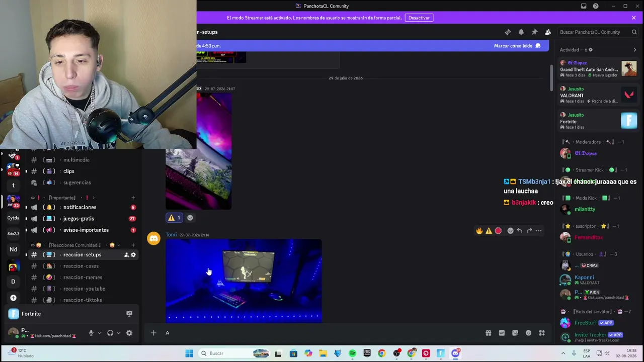
Task: Switch to reaccion-youtube channel
Action: pos(83,289)
